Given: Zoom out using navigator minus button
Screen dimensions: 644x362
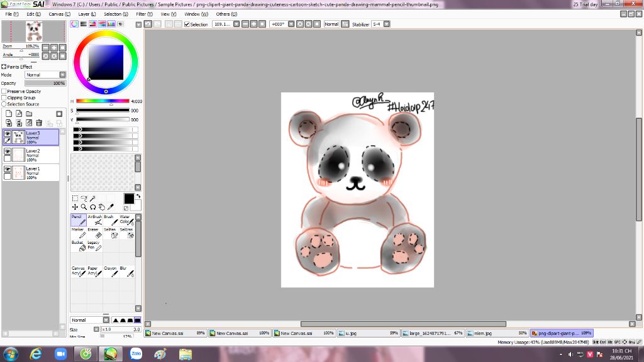Looking at the screenshot, I should [x=45, y=48].
